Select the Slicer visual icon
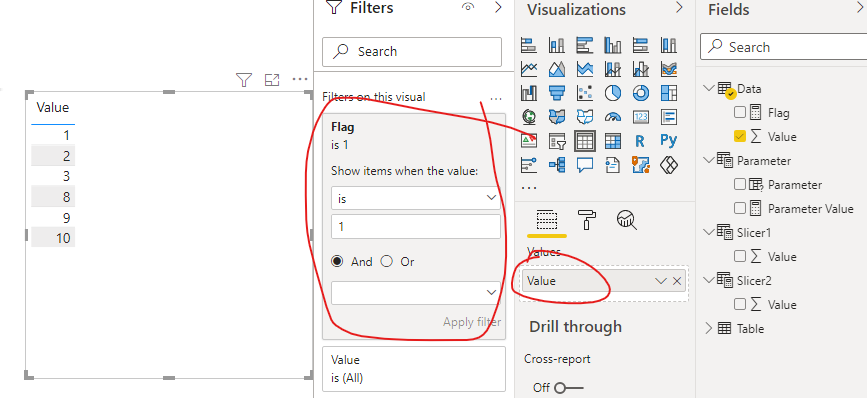The width and height of the screenshot is (867, 398). point(557,141)
